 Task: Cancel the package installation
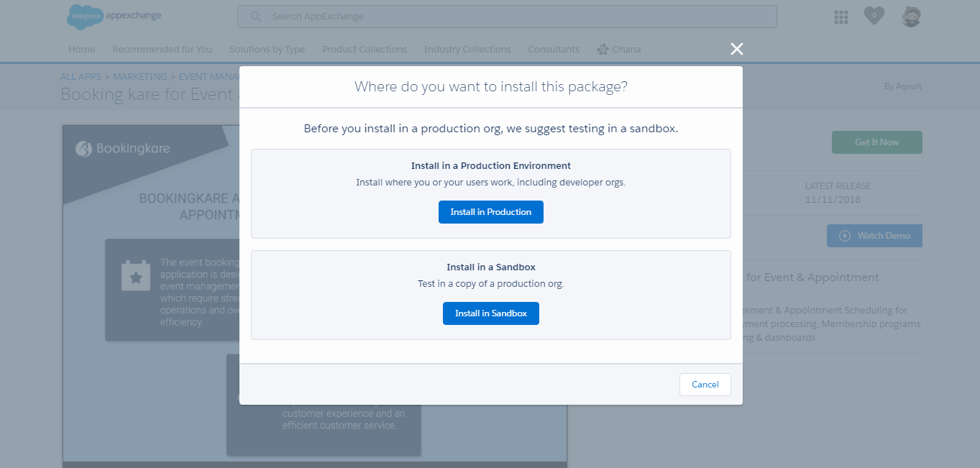(705, 384)
